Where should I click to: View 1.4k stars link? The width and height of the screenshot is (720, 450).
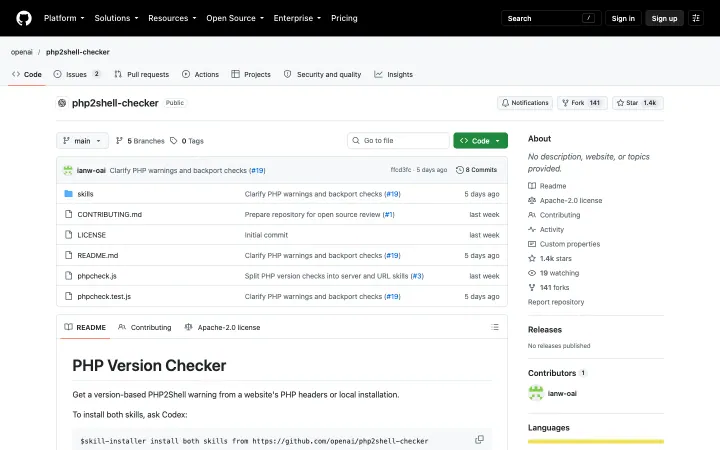(550, 259)
